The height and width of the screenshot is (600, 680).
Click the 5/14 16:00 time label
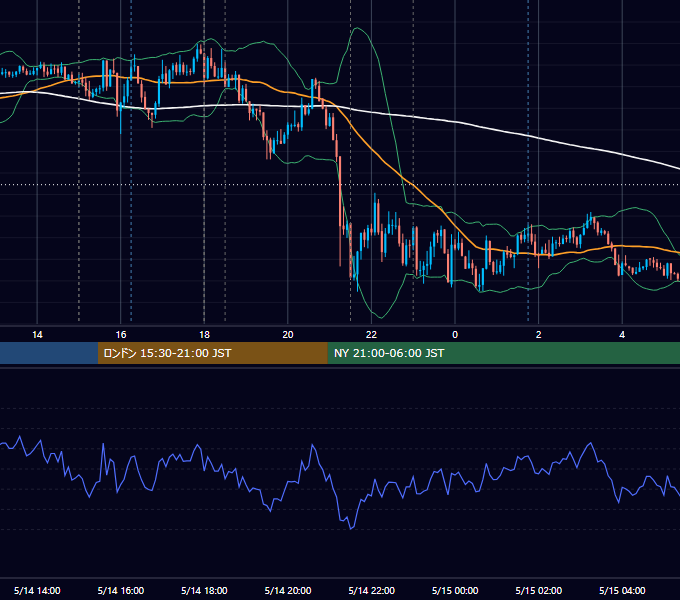coord(121,590)
